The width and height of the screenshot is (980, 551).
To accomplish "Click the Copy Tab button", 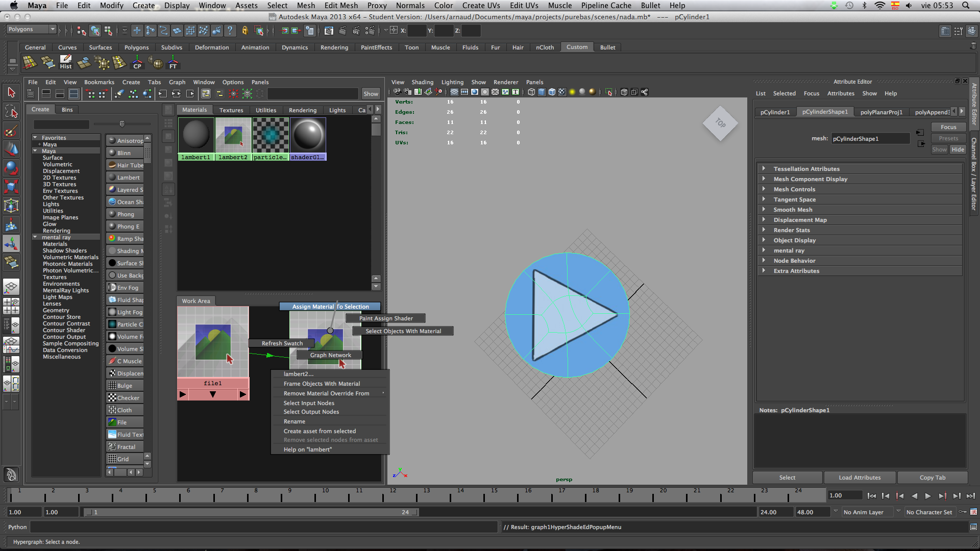I will click(932, 478).
